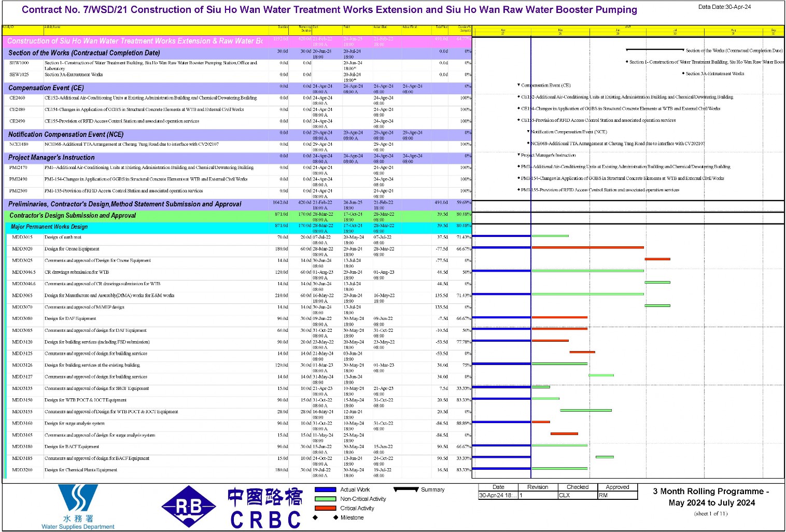Image resolution: width=786 pixels, height=532 pixels.
Task: Select the red Gantt bar for MDD3165
Action: [564, 433]
